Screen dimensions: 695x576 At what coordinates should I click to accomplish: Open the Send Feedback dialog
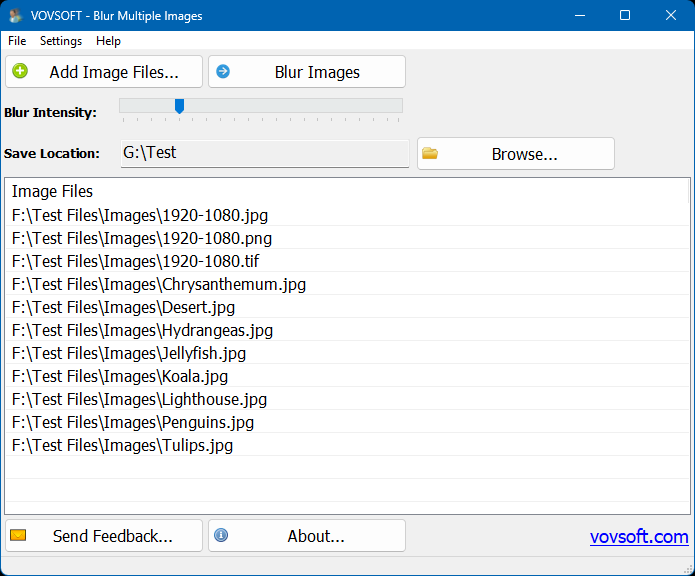[104, 536]
